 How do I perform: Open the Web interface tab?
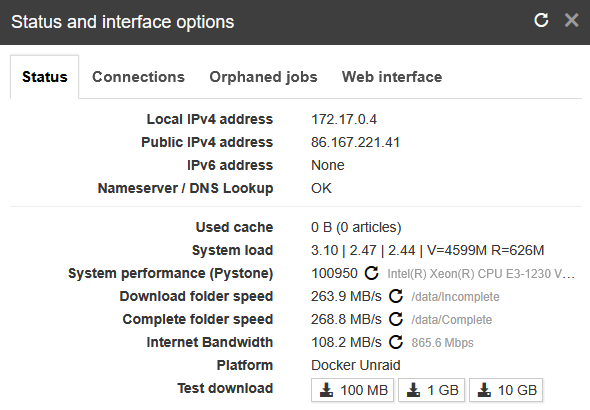(x=392, y=77)
